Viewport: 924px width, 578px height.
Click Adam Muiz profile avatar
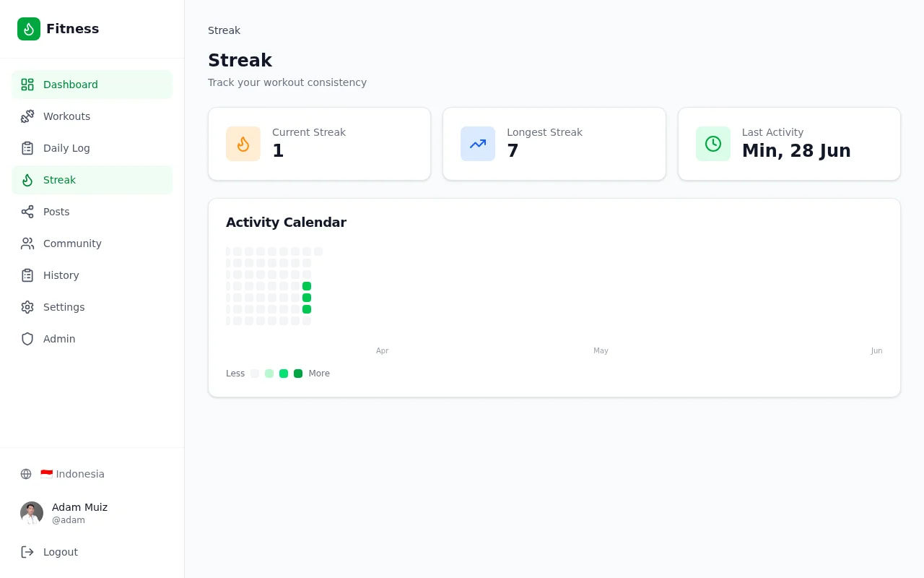(x=32, y=513)
